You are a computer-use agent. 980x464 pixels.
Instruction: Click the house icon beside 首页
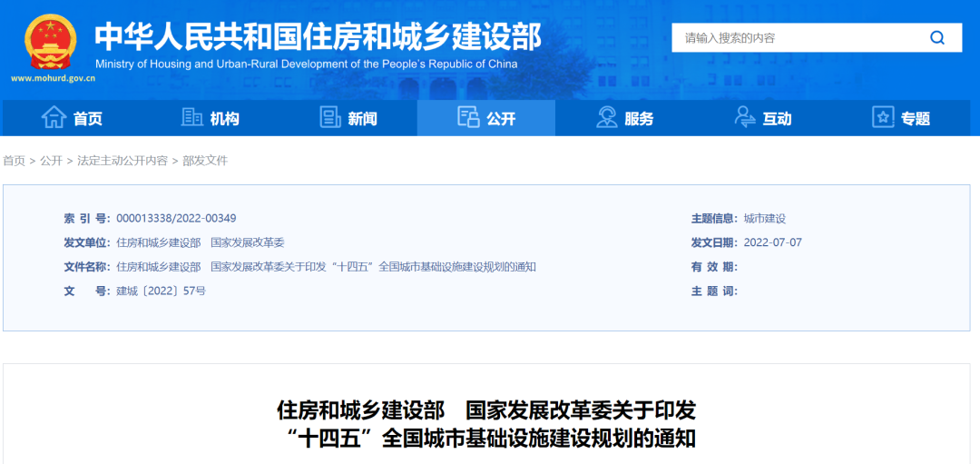[x=54, y=117]
